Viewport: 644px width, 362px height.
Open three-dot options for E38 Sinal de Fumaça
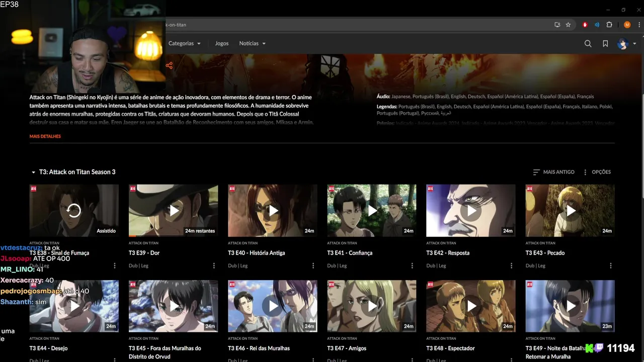click(x=115, y=265)
